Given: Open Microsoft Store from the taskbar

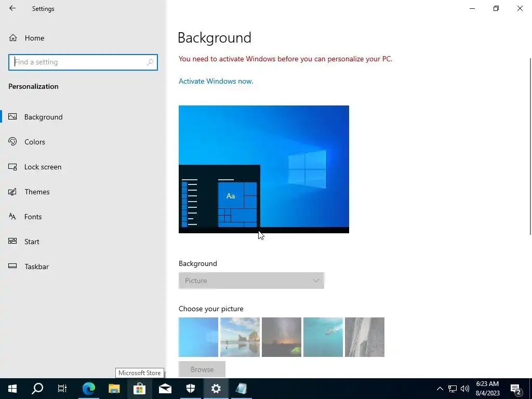Looking at the screenshot, I should [139, 389].
